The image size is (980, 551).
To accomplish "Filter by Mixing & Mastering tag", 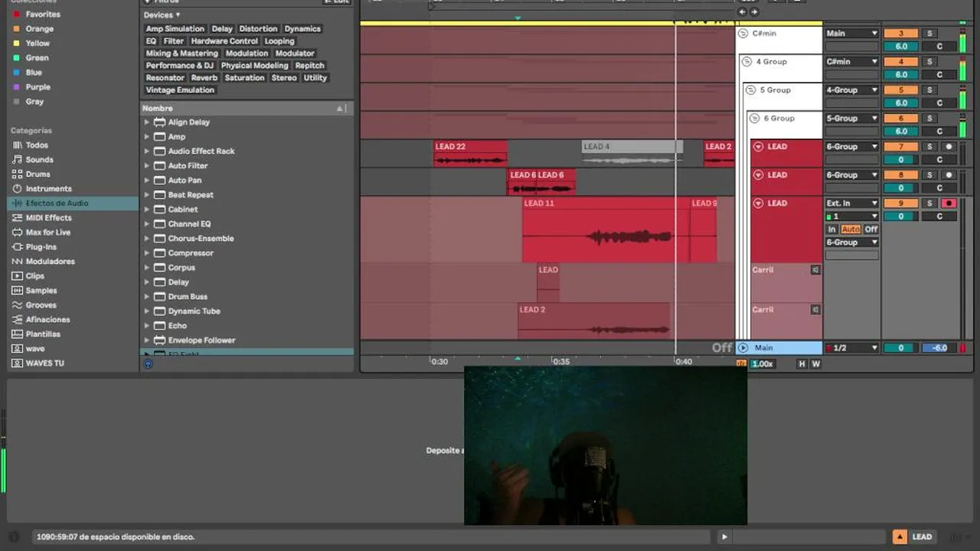I will [182, 53].
